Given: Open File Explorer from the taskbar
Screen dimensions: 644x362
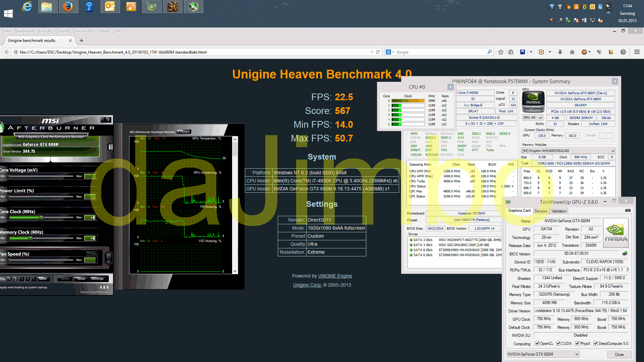Looking at the screenshot, I should pos(47,7).
